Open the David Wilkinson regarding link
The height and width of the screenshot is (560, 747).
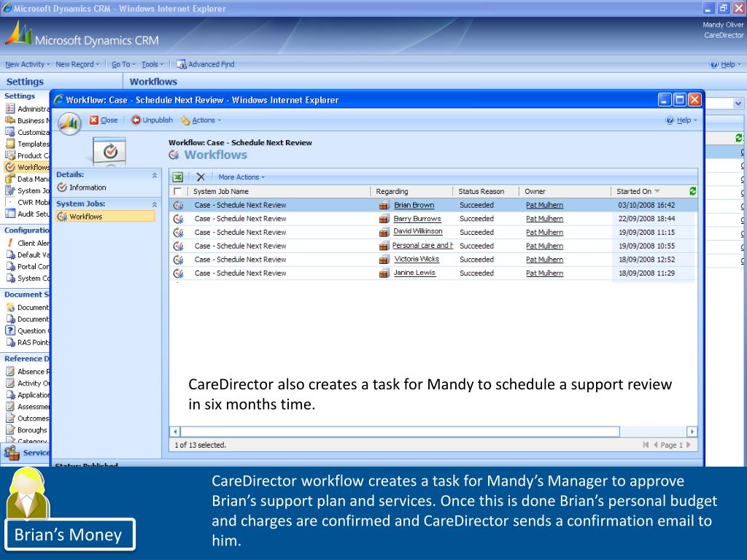pyautogui.click(x=418, y=231)
